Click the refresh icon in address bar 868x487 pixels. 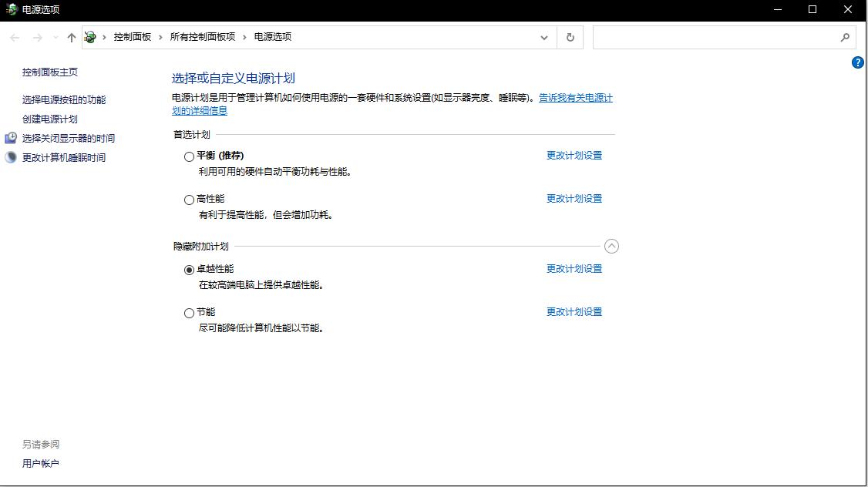click(x=570, y=37)
